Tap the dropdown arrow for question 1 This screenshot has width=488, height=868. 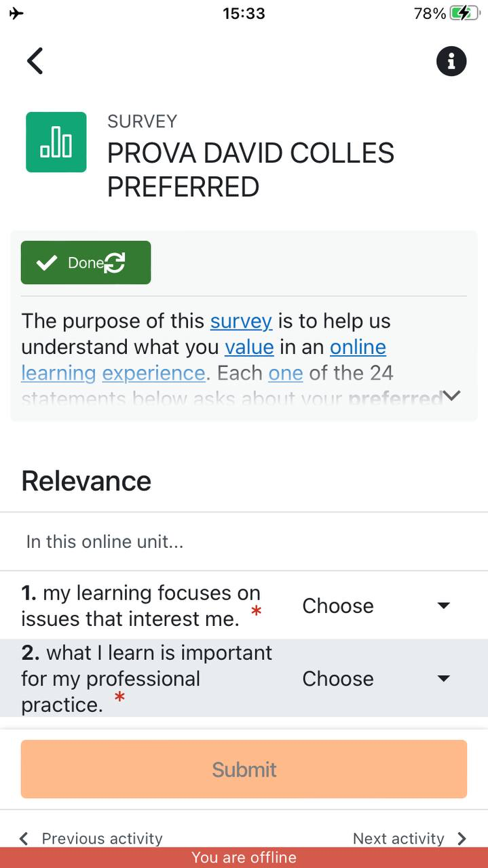(x=444, y=606)
